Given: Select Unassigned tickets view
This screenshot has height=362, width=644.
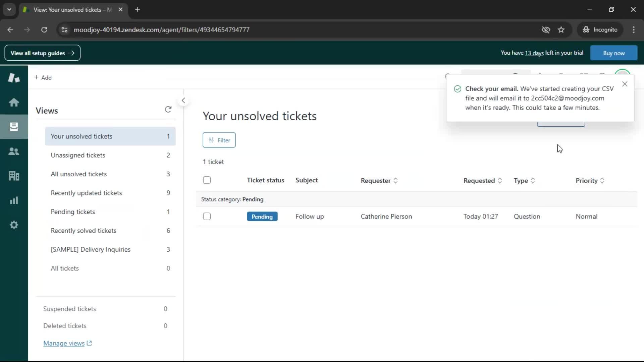Looking at the screenshot, I should point(110,155).
